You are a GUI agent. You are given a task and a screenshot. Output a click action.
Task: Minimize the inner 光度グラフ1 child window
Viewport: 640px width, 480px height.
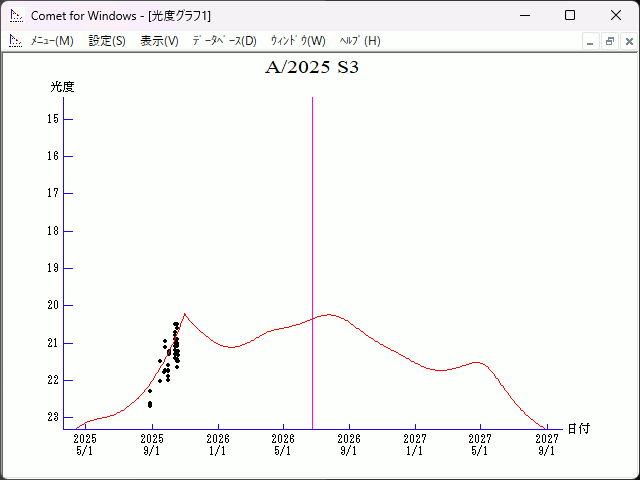591,41
